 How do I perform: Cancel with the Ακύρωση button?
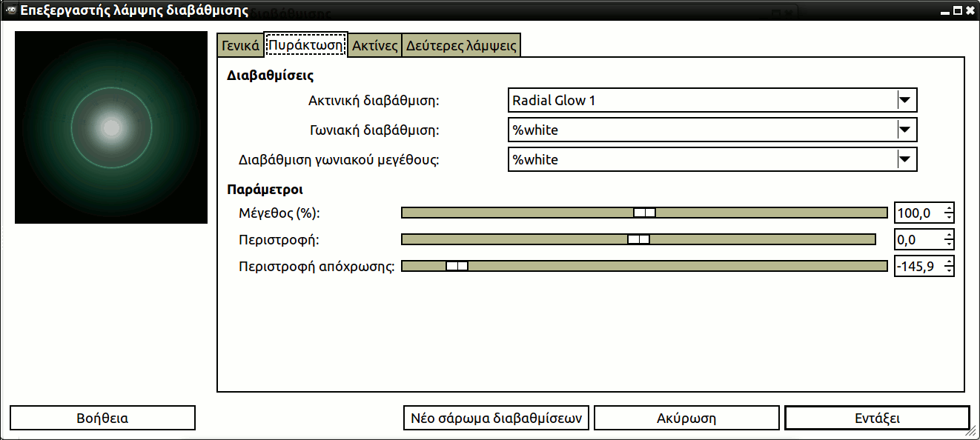pyautogui.click(x=686, y=418)
